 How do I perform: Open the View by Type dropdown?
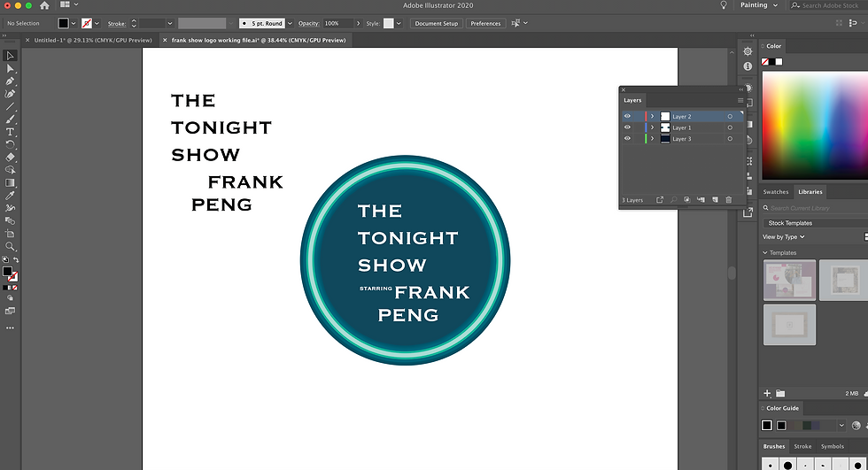(783, 236)
